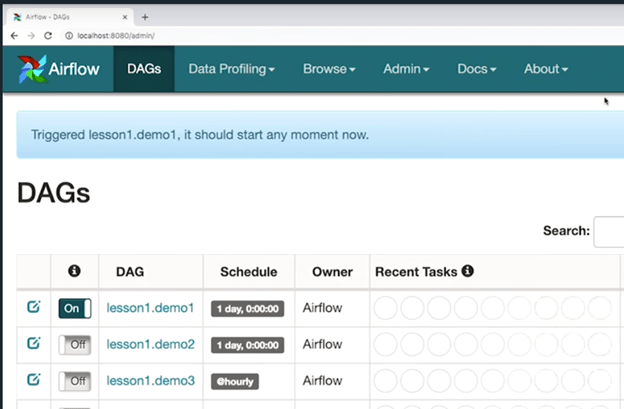
Task: Open edit icon for lesson1.demo2
Action: click(33, 344)
